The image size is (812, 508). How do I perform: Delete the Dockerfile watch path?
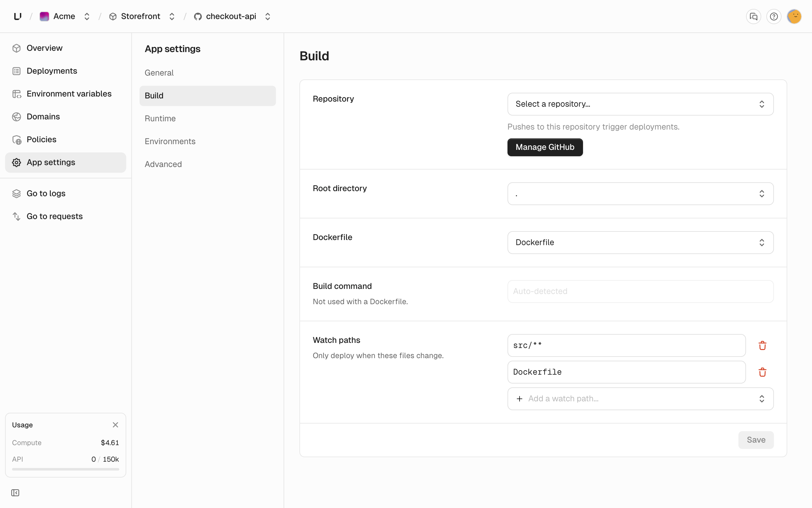[x=762, y=372]
